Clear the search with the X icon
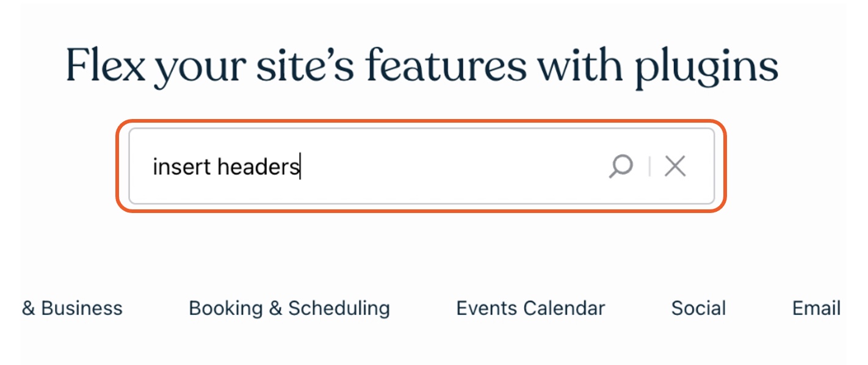868x365 pixels. pyautogui.click(x=675, y=166)
